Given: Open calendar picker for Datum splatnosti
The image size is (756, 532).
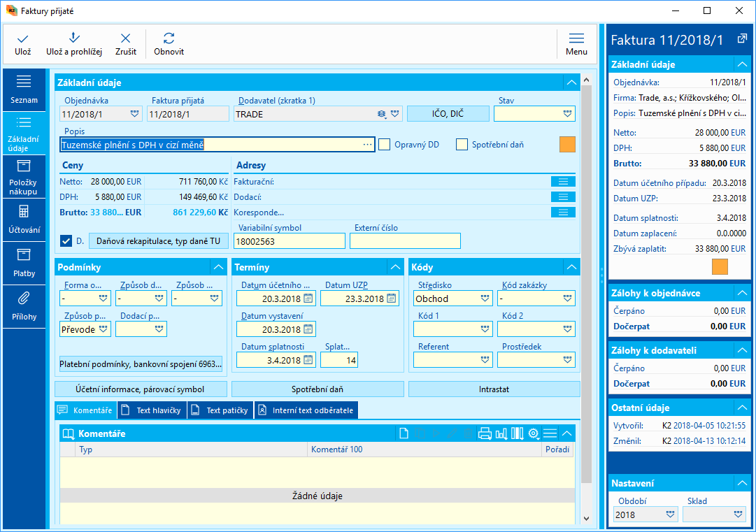Looking at the screenshot, I should click(308, 360).
